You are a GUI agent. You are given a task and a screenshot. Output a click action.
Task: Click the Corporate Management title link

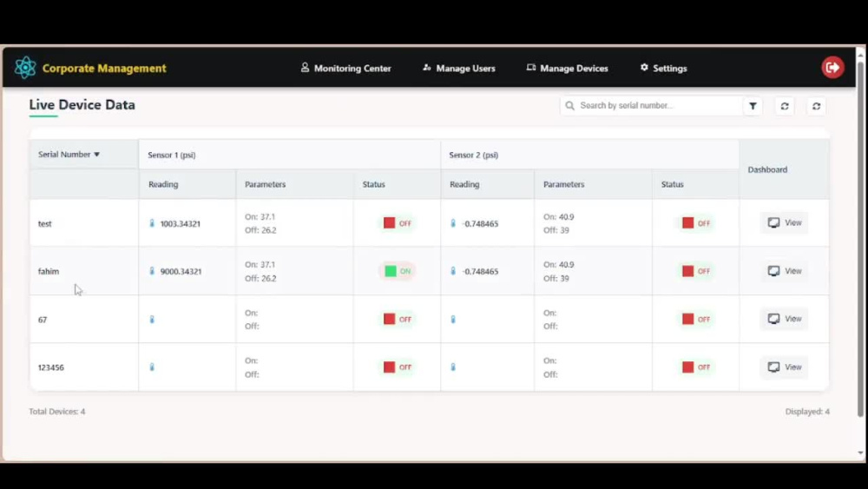click(104, 68)
